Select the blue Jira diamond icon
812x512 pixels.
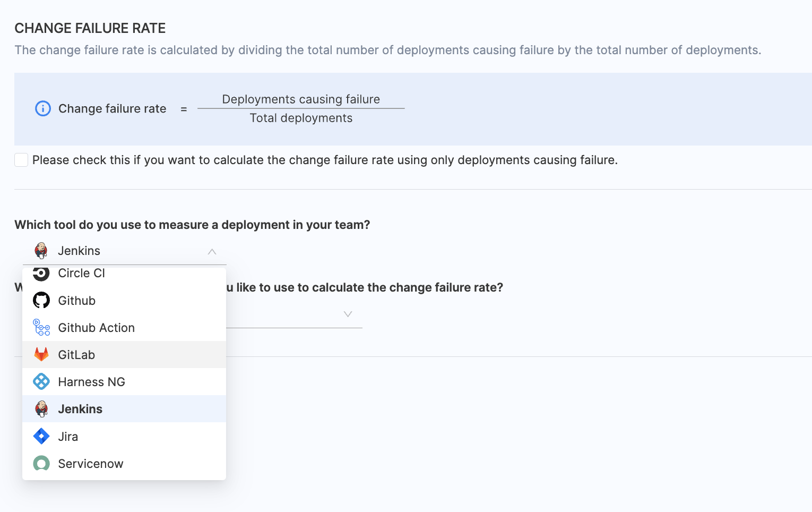pyautogui.click(x=41, y=437)
